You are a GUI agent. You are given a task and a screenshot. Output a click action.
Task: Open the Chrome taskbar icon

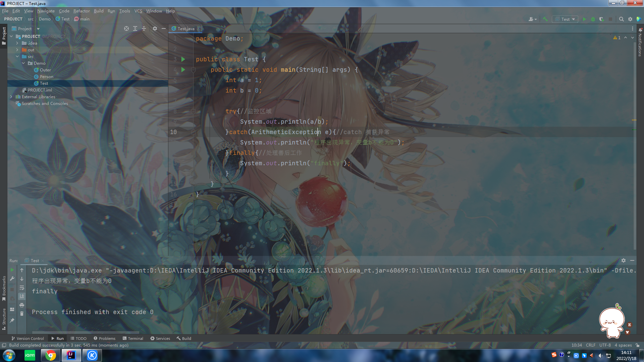click(51, 355)
